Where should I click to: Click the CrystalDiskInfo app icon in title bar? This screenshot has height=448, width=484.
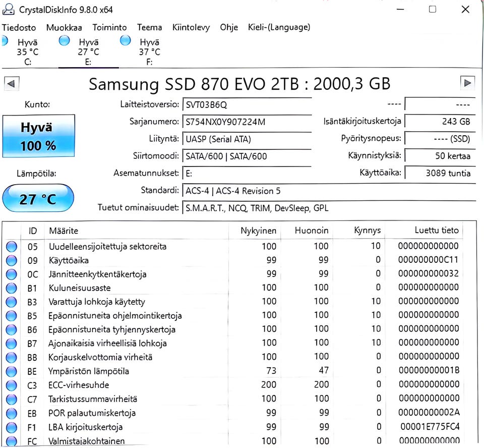[9, 10]
